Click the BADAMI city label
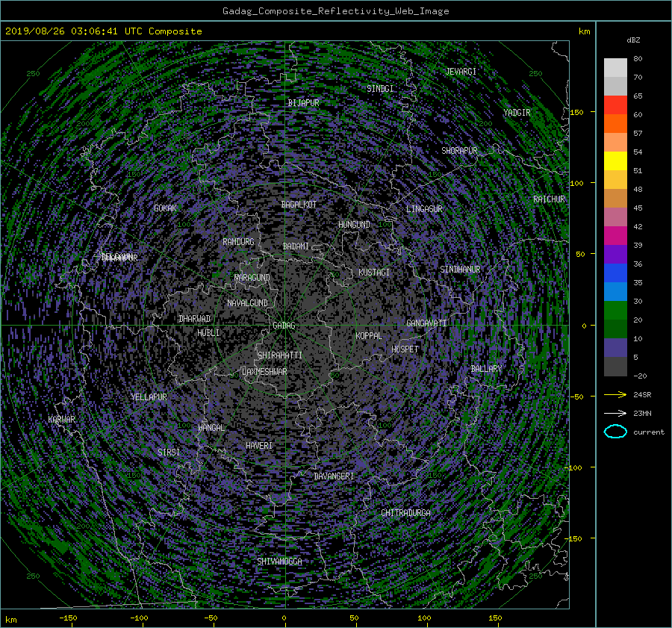Image resolution: width=672 pixels, height=628 pixels. (x=296, y=246)
